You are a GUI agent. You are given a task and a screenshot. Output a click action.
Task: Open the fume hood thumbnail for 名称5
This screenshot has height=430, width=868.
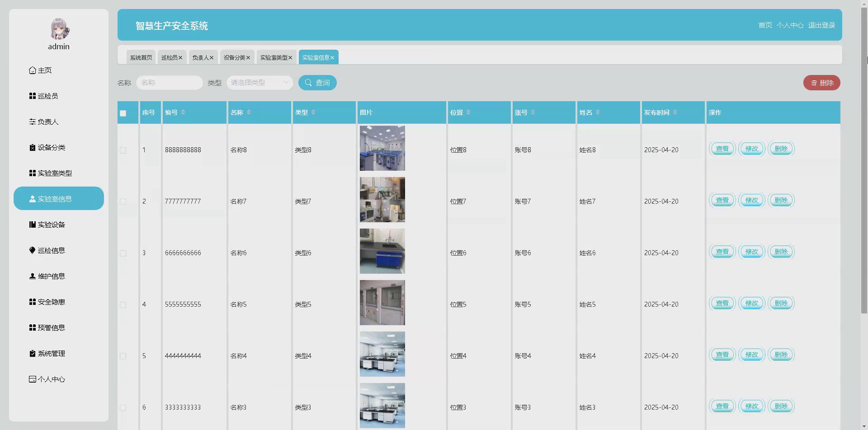pyautogui.click(x=382, y=303)
